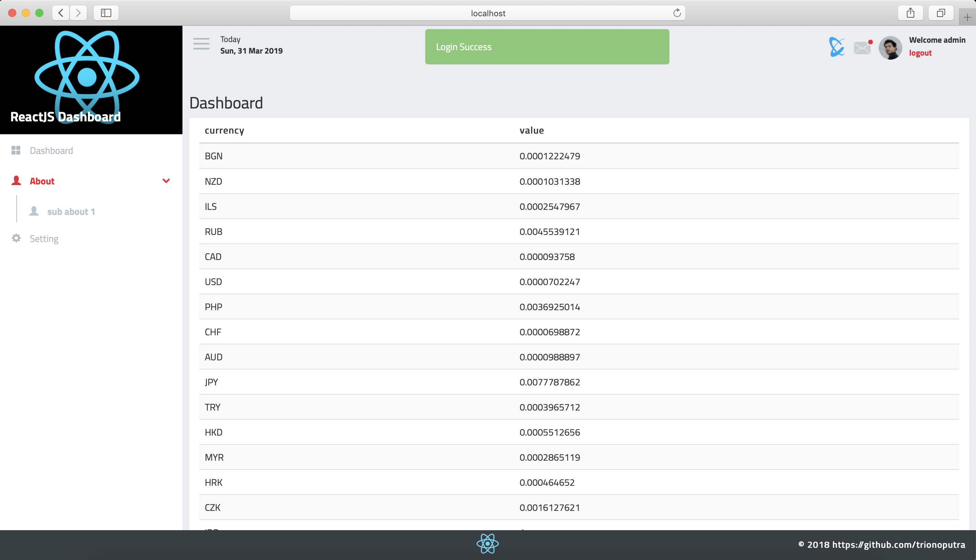Click the browser back arrow button
The width and height of the screenshot is (976, 560).
61,13
